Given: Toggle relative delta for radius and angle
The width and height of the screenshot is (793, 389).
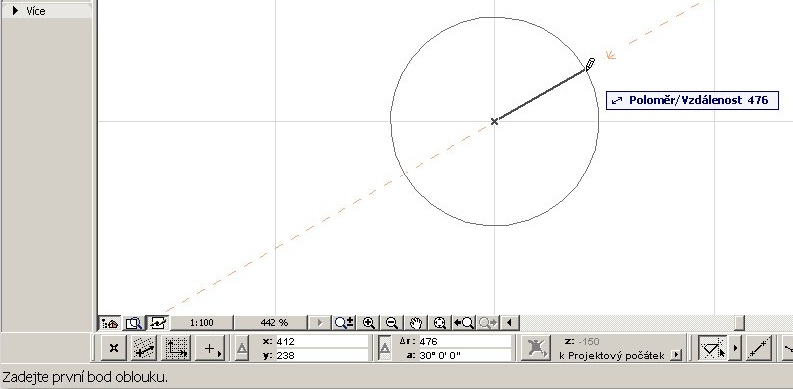Looking at the screenshot, I should pyautogui.click(x=384, y=348).
